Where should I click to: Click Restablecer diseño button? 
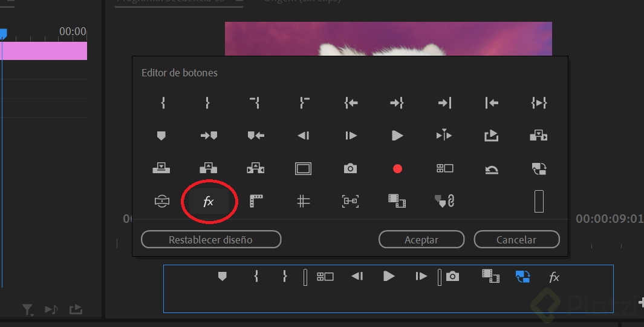click(x=211, y=239)
